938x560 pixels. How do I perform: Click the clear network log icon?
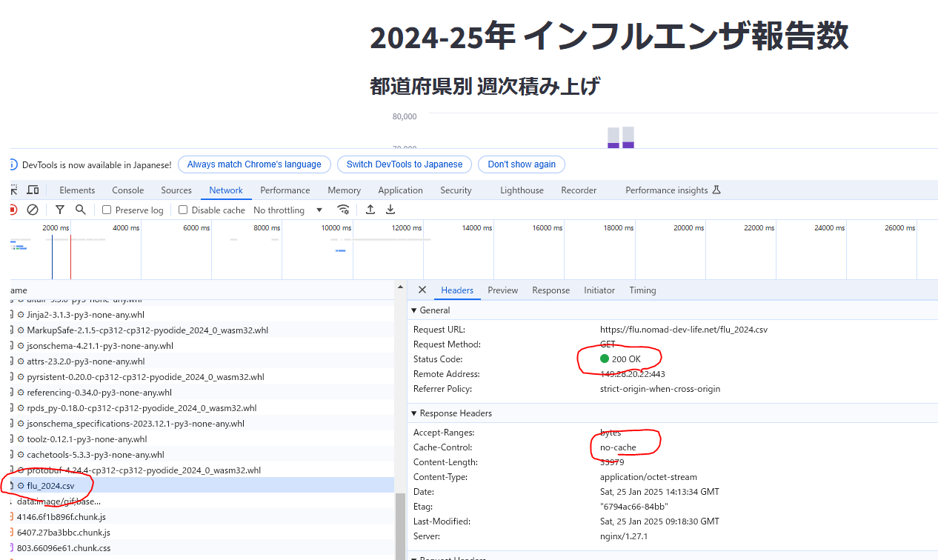click(33, 210)
